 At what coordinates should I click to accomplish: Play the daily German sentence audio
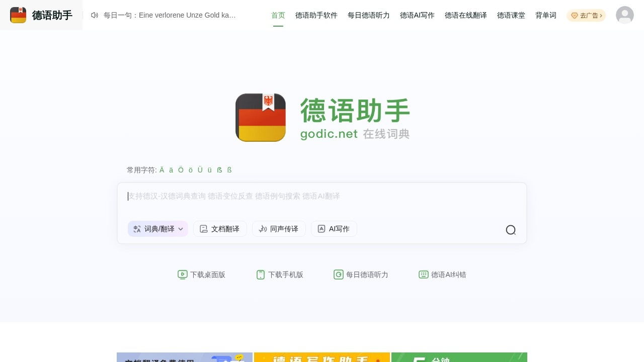coord(95,15)
